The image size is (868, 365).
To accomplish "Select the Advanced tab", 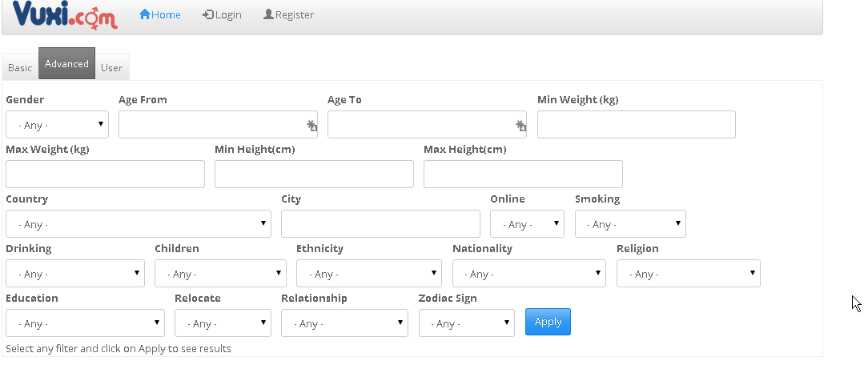I will (x=66, y=63).
